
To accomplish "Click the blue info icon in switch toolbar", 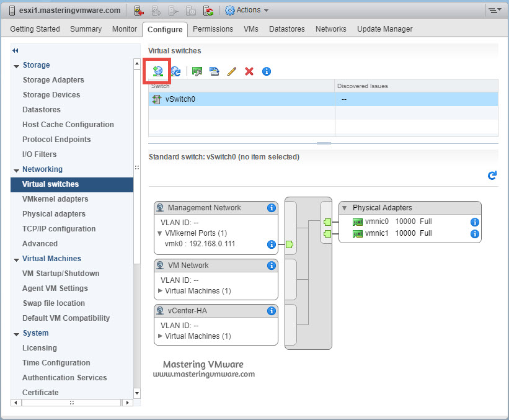I will tap(267, 71).
